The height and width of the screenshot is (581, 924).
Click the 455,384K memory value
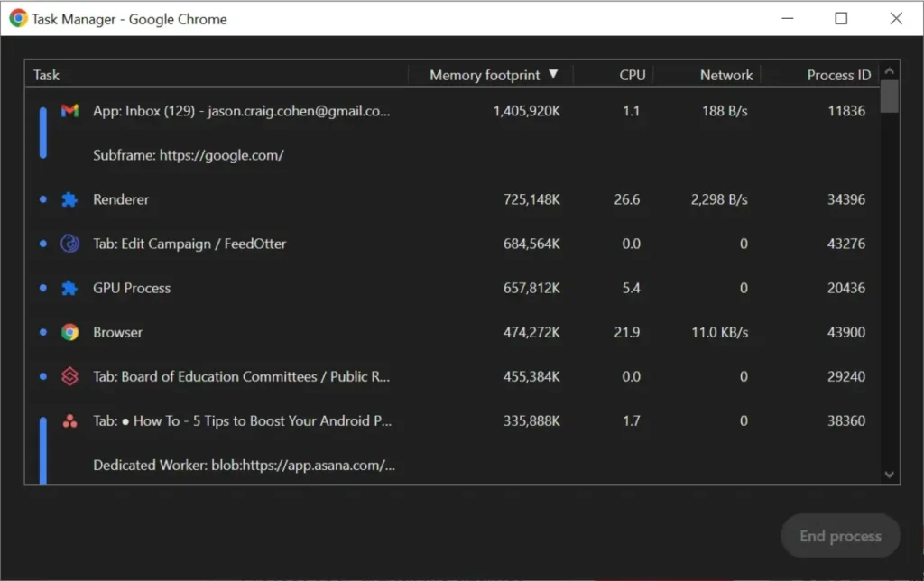pos(531,376)
